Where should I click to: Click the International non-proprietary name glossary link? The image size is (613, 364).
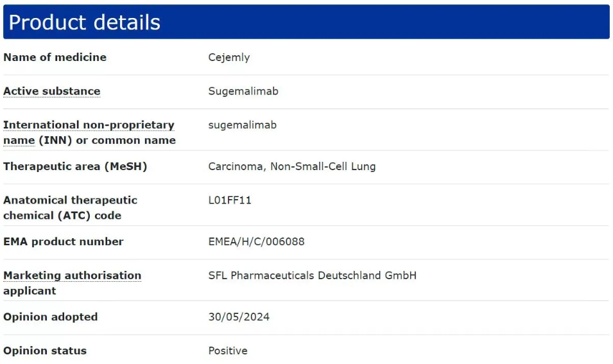89,125
